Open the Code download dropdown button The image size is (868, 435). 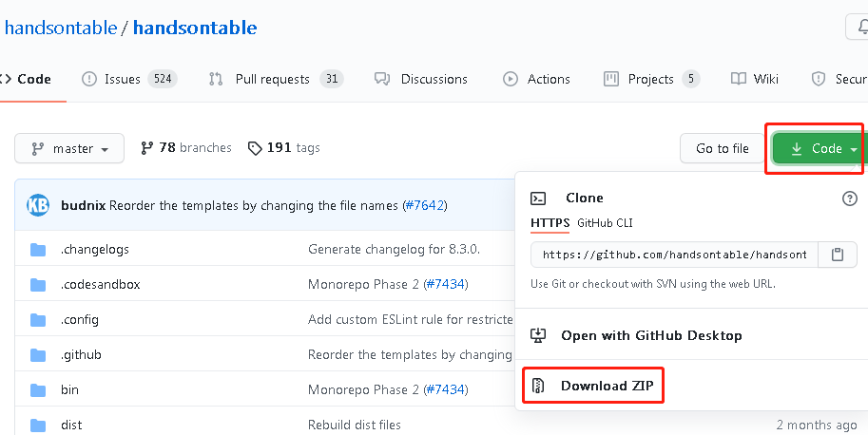[819, 148]
